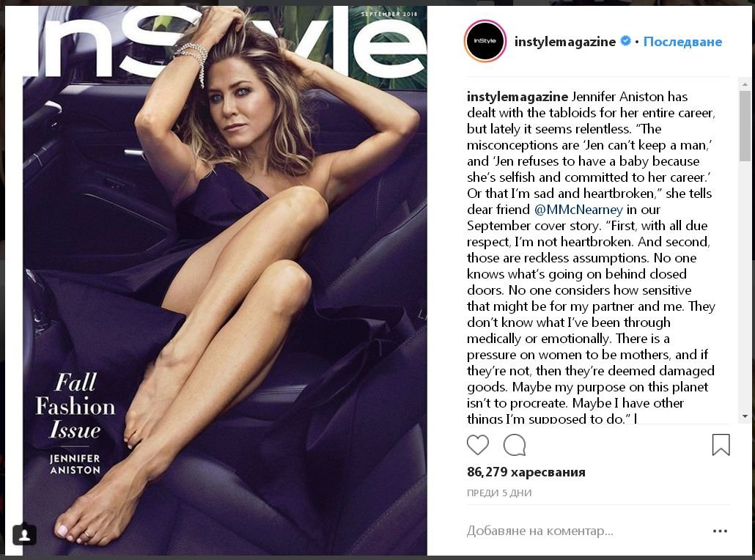Click the instylemagazine name in the caption
755x560 pixels.
(x=517, y=97)
